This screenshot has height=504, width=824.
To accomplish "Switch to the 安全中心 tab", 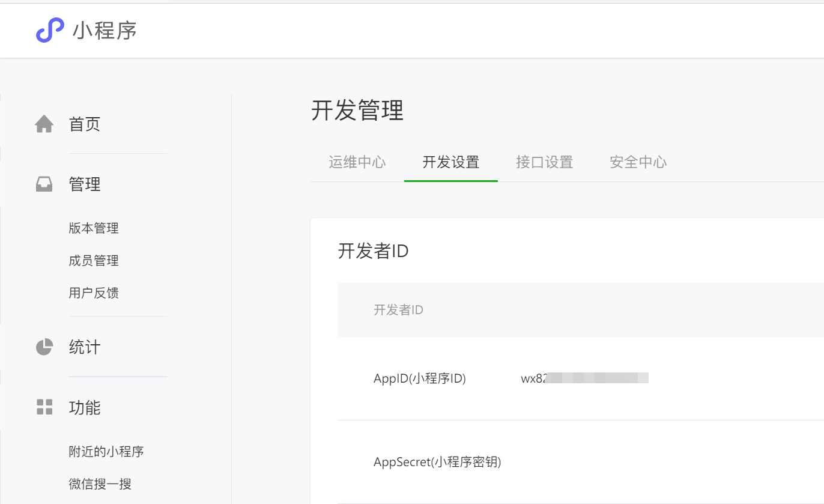I will pos(638,162).
